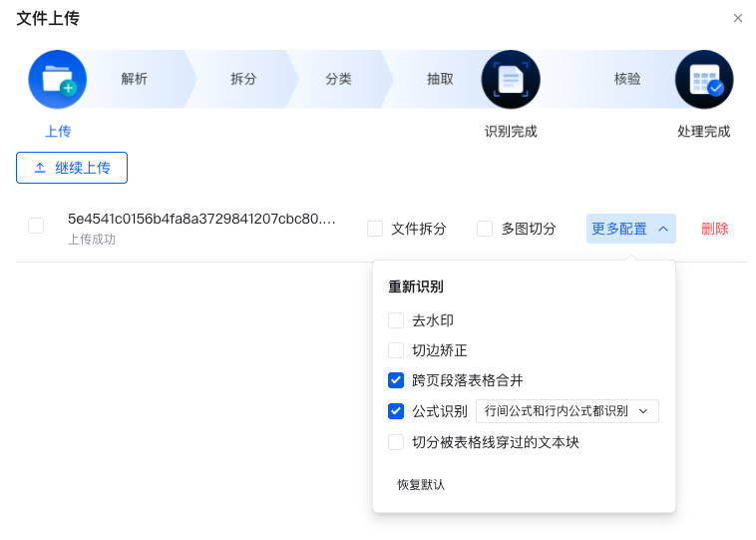Select the uploaded file row checkbox
Screen dimensions: 756x540
click(36, 226)
